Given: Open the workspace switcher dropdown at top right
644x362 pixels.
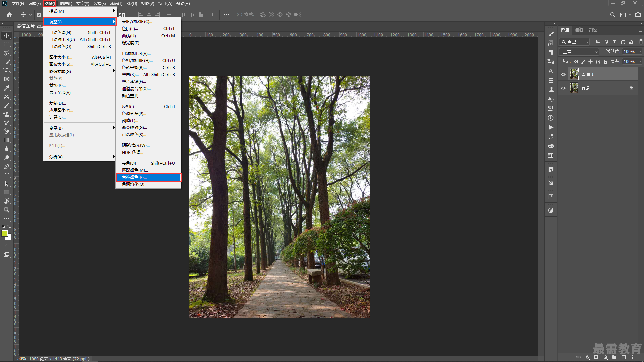Looking at the screenshot, I should click(x=625, y=15).
